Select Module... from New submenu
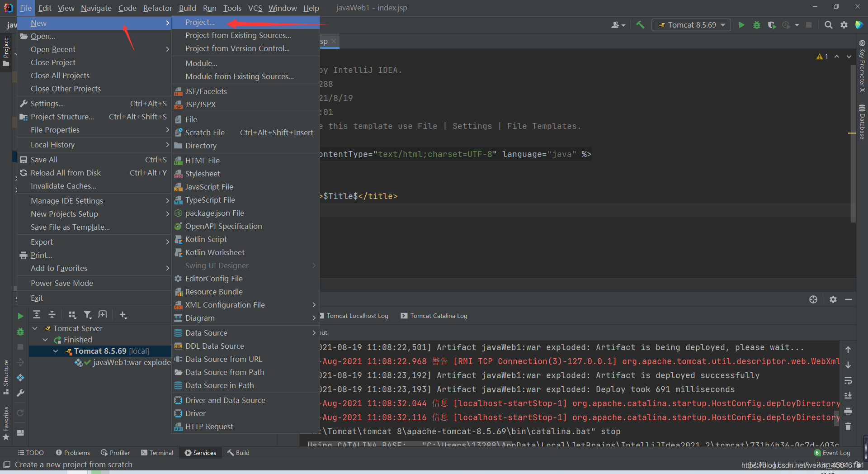 tap(245, 63)
